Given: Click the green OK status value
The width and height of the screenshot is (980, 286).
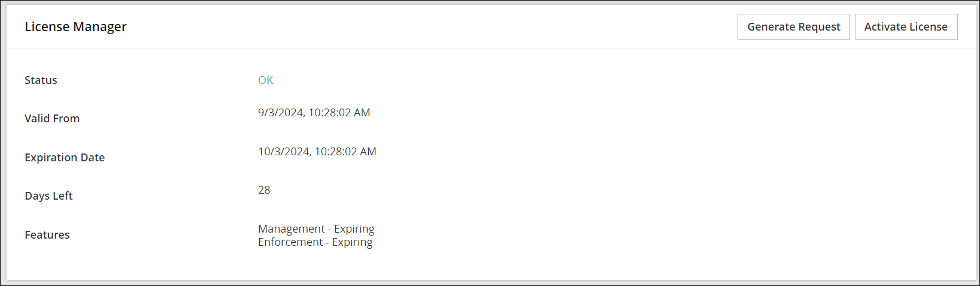Looking at the screenshot, I should (265, 80).
